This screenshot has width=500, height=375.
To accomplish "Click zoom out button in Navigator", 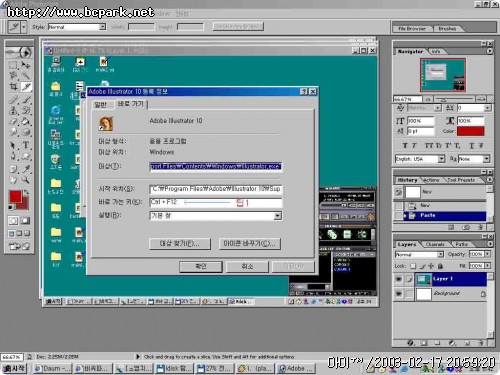I will [x=428, y=99].
